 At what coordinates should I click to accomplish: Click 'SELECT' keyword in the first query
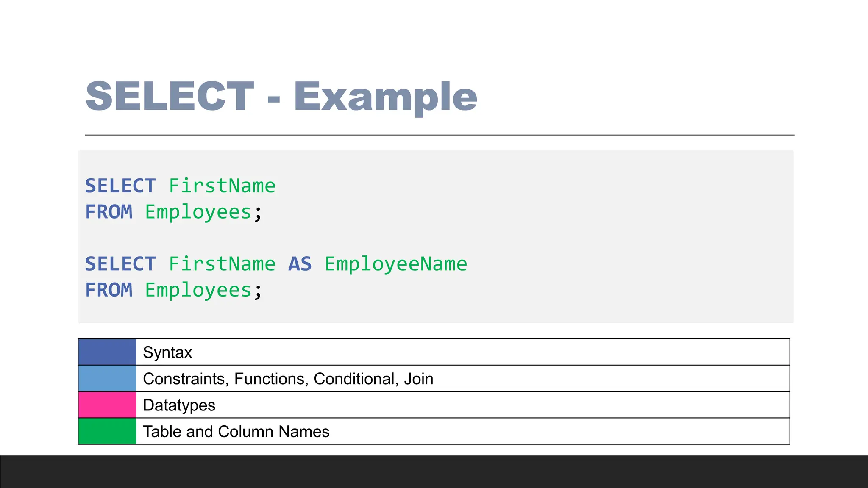(120, 186)
